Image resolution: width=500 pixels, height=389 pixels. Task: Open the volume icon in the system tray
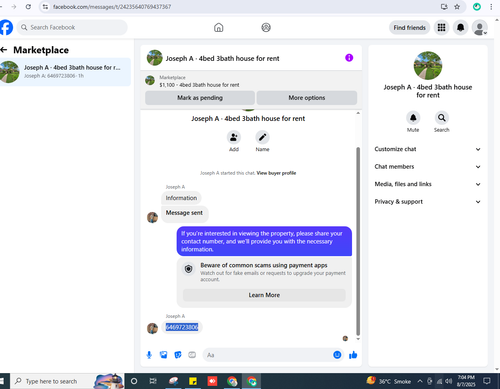pyautogui.click(x=449, y=381)
